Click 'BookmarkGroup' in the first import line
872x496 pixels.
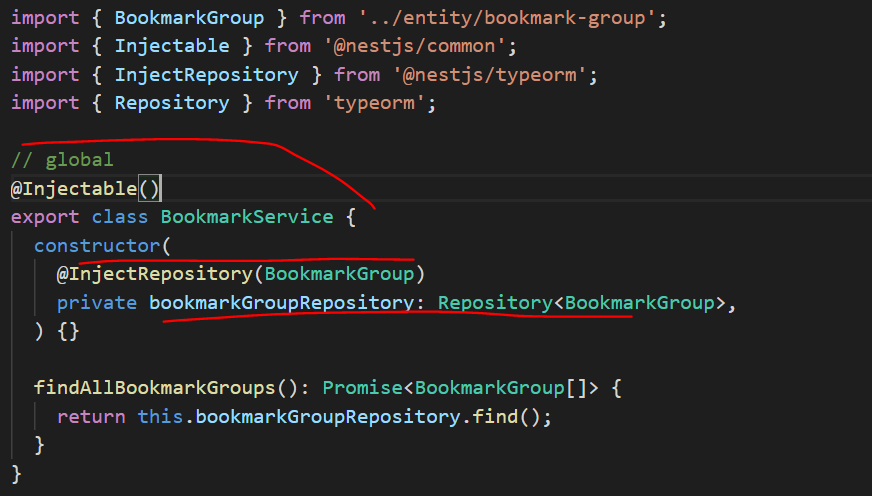(189, 18)
